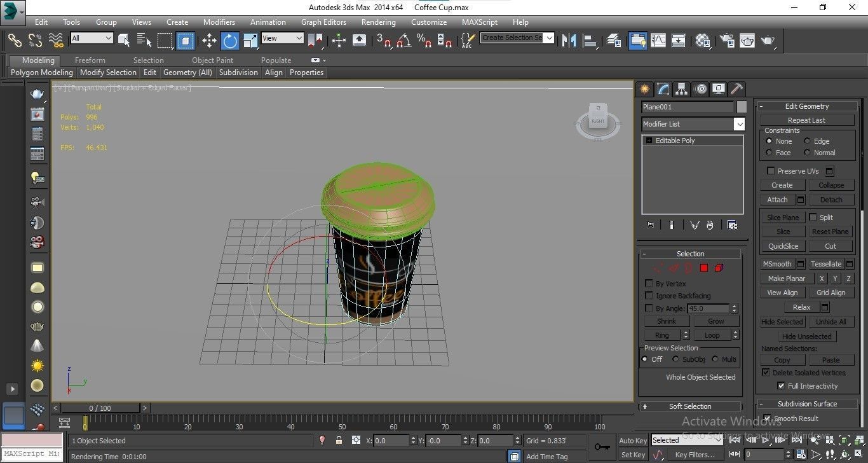Screen dimensions: 868x463
Task: Click the Grow selection button
Action: pyautogui.click(x=716, y=322)
